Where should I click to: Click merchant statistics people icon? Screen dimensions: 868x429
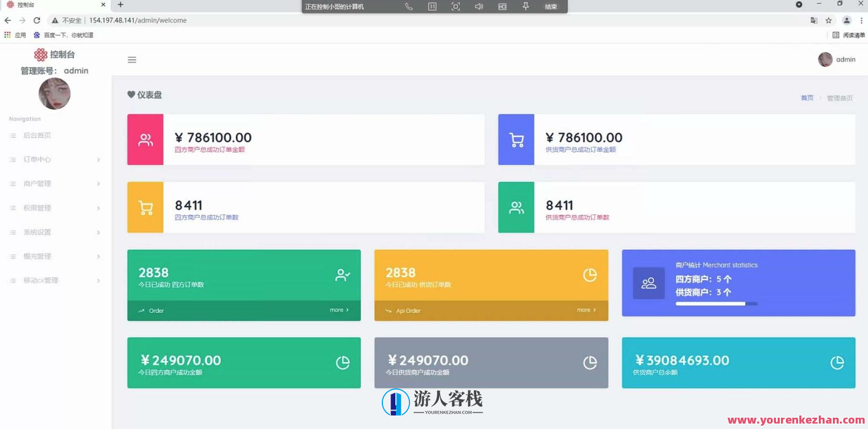click(649, 283)
